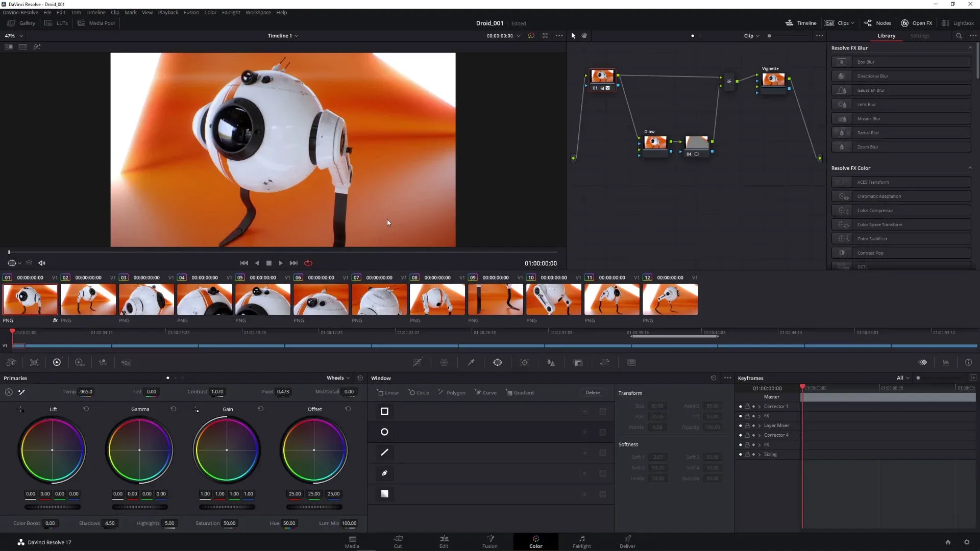This screenshot has width=980, height=551.
Task: Click the Temp value field
Action: click(86, 392)
